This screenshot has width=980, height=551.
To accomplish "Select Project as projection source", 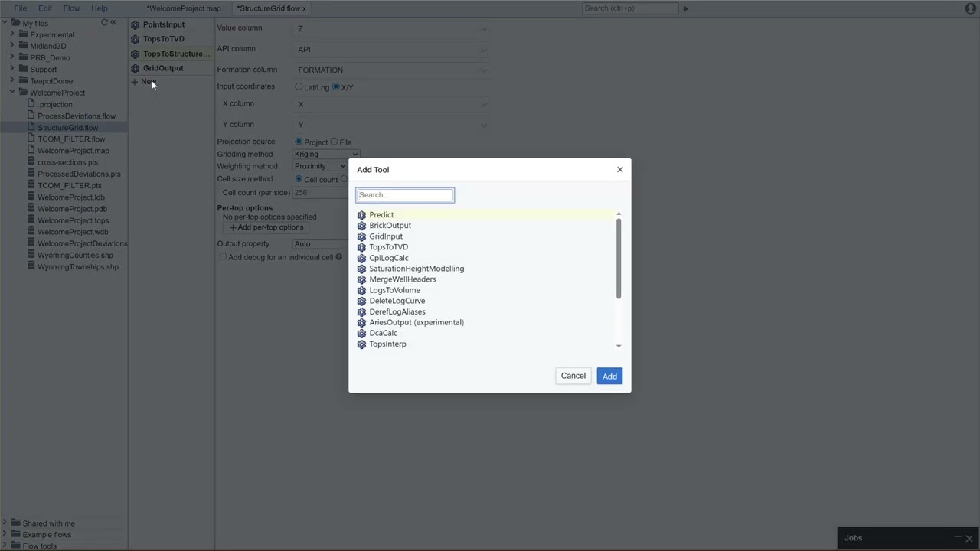I will [299, 142].
